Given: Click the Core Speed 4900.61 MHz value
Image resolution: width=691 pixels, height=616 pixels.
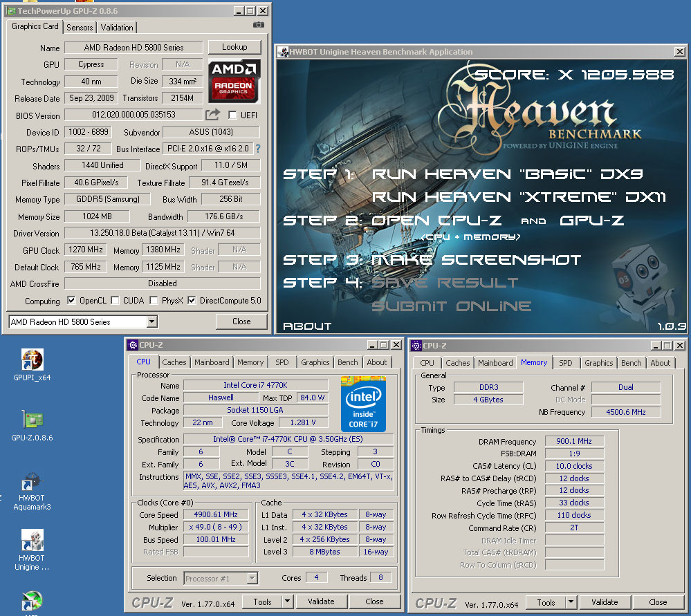Looking at the screenshot, I should click(x=216, y=514).
